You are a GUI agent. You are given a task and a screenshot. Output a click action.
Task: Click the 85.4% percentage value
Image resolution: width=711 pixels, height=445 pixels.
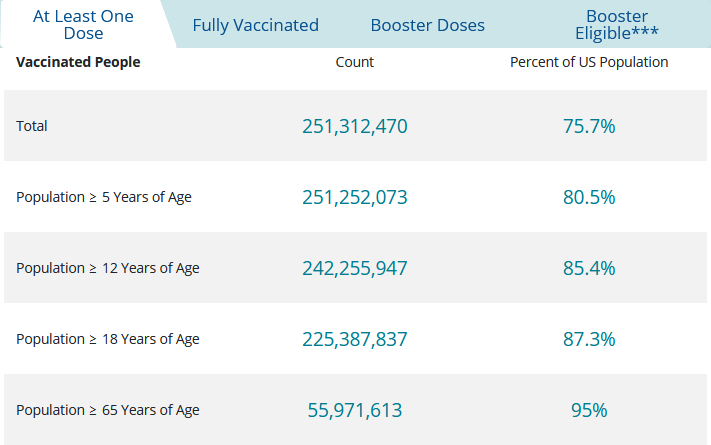[x=589, y=268]
